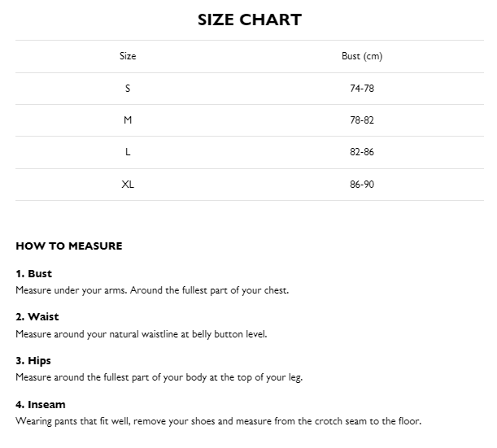497x448 pixels.
Task: Select the Size column header
Action: click(x=128, y=56)
